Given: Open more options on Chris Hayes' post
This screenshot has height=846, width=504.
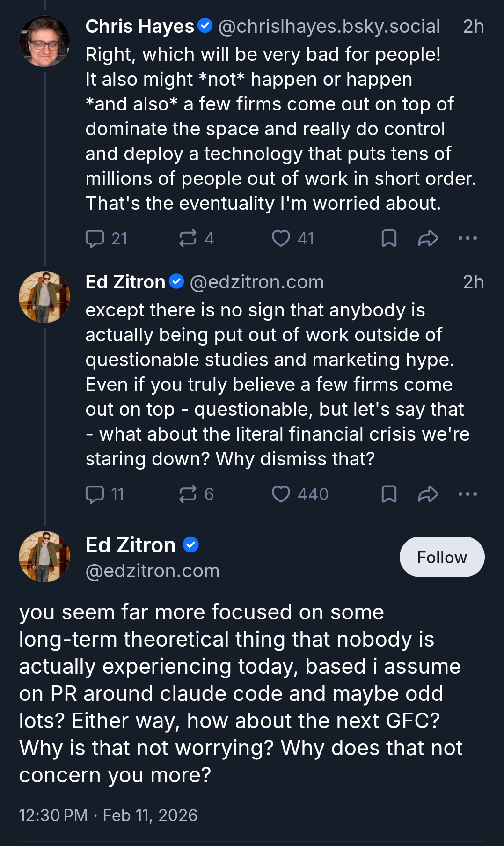Looking at the screenshot, I should pyautogui.click(x=467, y=238).
